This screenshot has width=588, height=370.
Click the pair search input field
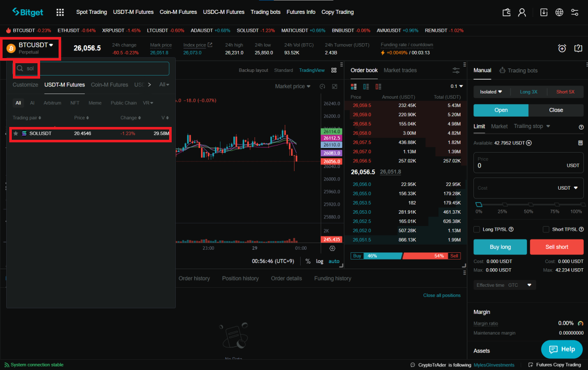coord(91,68)
